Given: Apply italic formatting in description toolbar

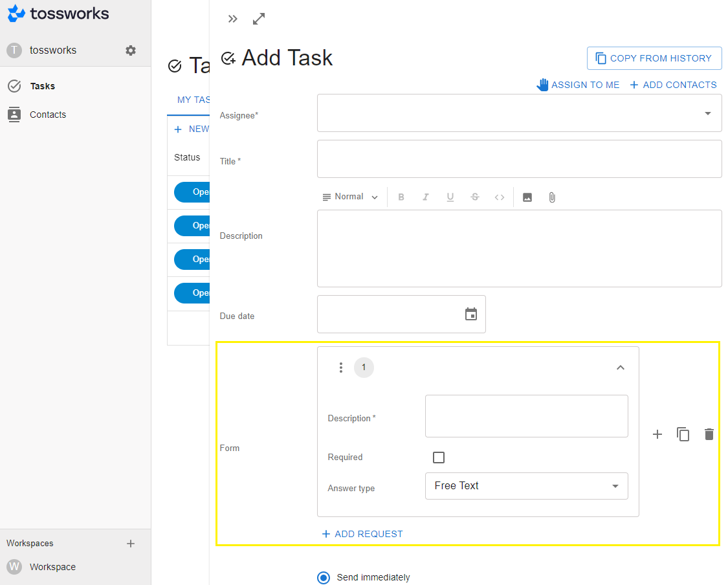Looking at the screenshot, I should click(425, 197).
